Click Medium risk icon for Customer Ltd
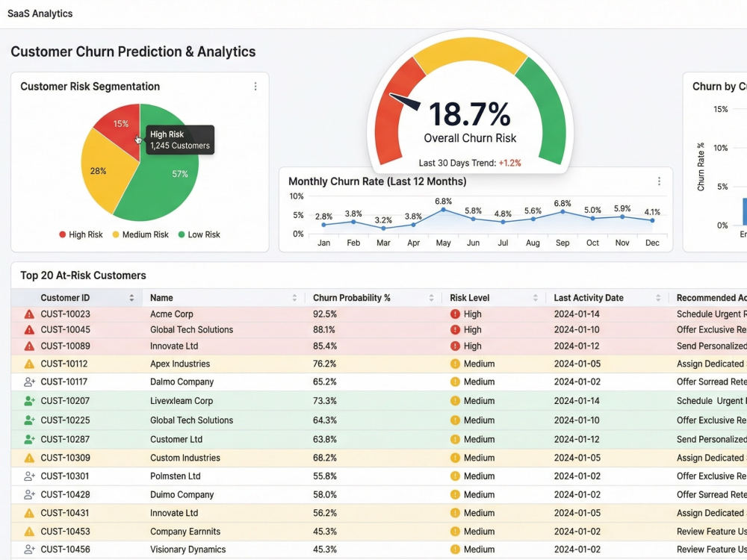Viewport: 747px width, 560px height. tap(455, 440)
